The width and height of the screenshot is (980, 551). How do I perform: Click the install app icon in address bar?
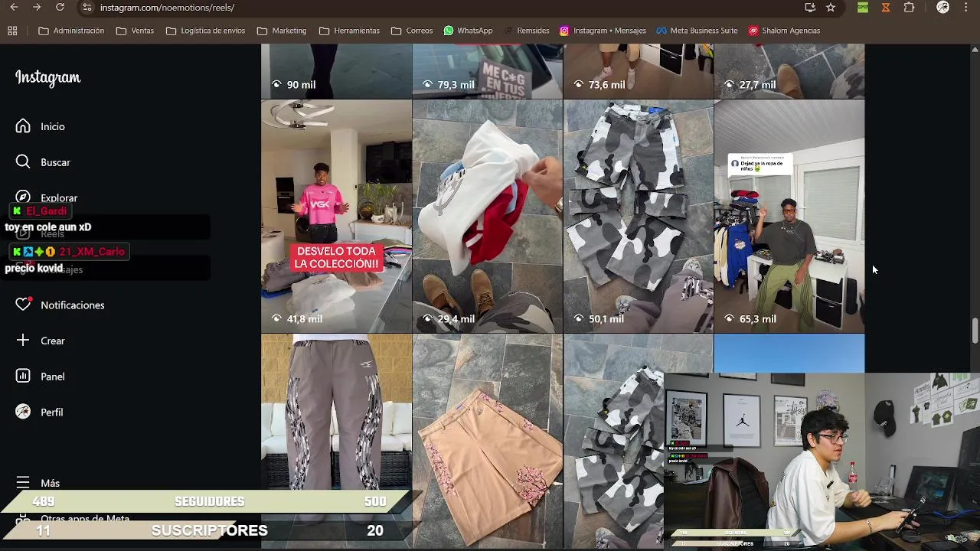[810, 8]
